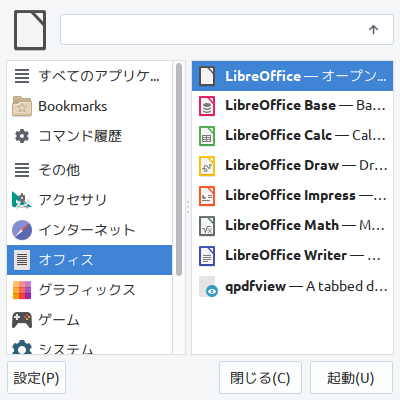Select すべてのアプリケーション category
This screenshot has width=400, height=400.
coord(89,76)
